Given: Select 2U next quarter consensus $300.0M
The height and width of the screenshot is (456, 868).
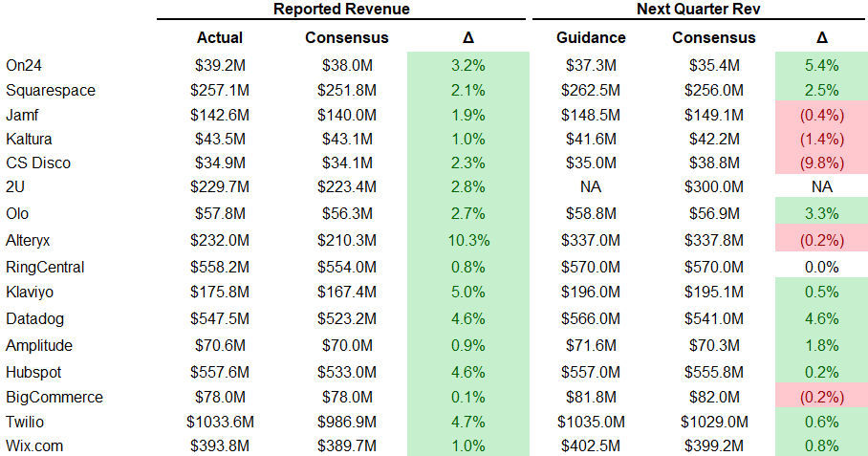Looking at the screenshot, I should pyautogui.click(x=714, y=186).
